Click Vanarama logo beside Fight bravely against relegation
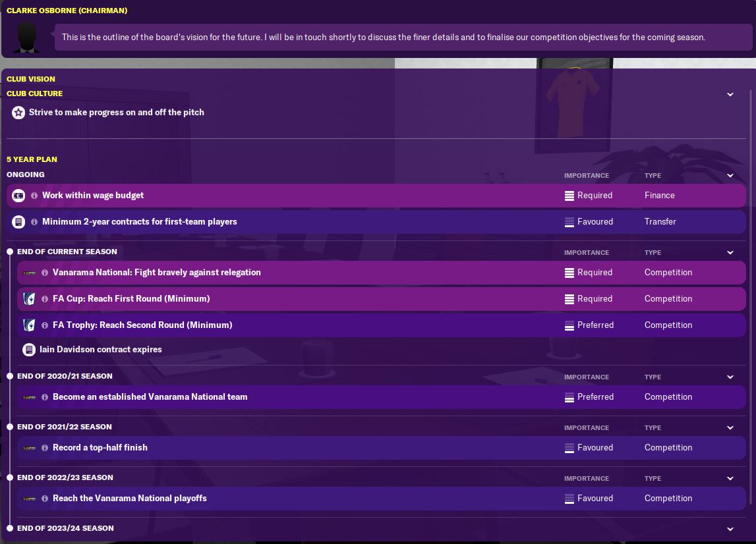 pyautogui.click(x=29, y=273)
